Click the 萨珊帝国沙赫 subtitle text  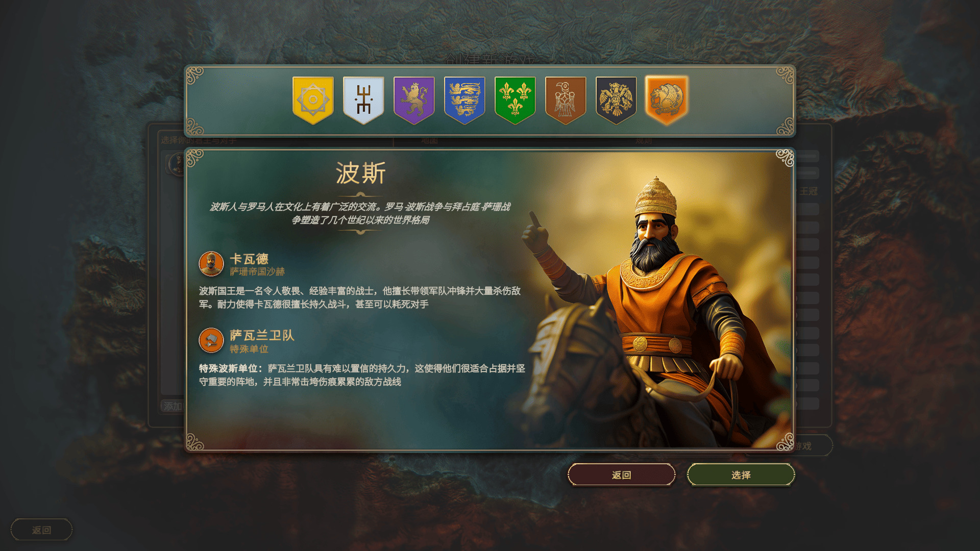pos(257,272)
